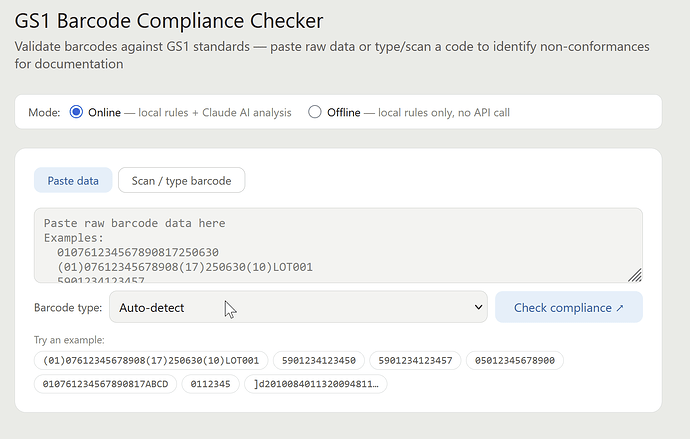Click inside the raw barcode data textarea
This screenshot has width=690, height=439.
tap(338, 245)
